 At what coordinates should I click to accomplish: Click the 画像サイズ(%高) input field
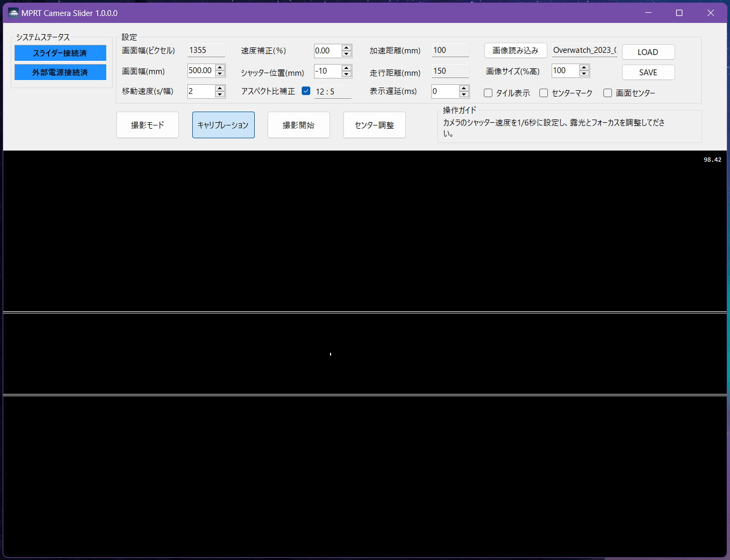[565, 70]
